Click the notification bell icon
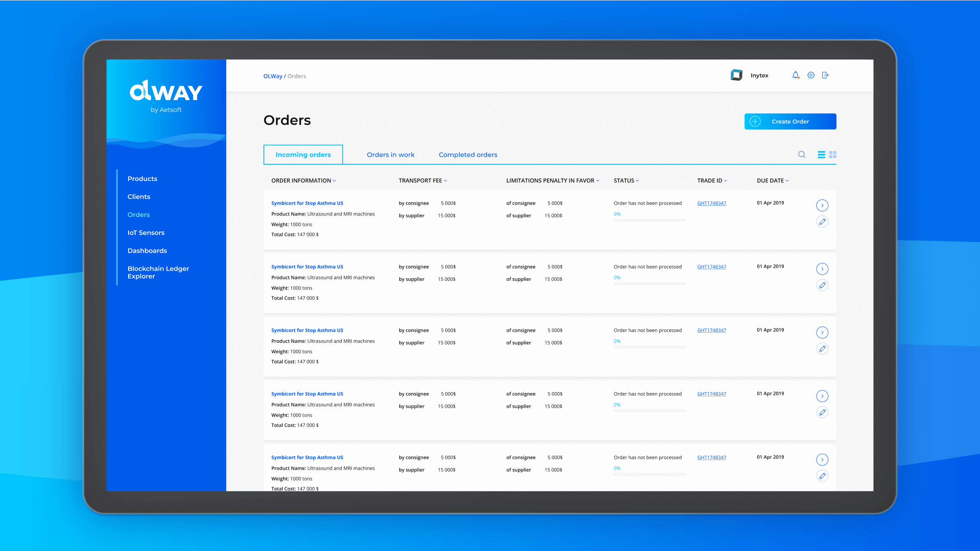The height and width of the screenshot is (551, 980). [x=795, y=75]
